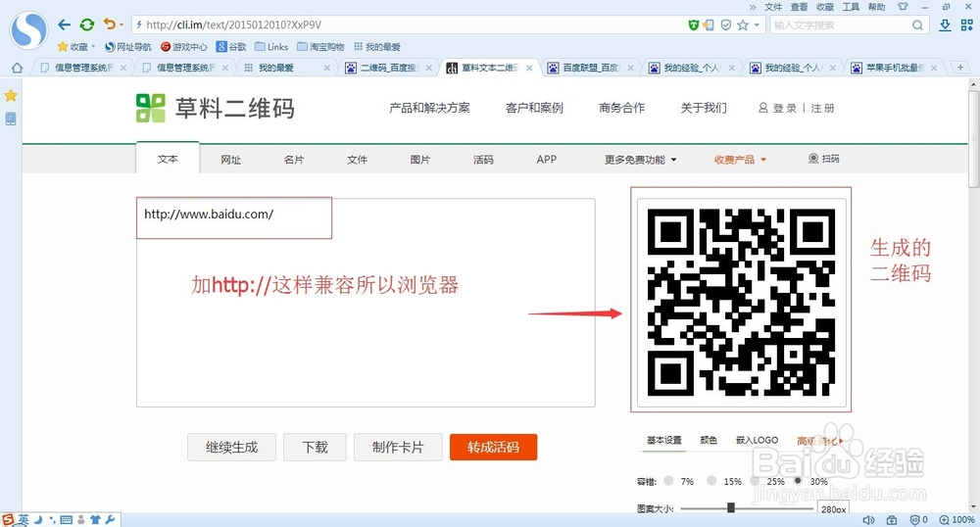Click the green refresh icon
This screenshot has height=527, width=980.
[87, 24]
